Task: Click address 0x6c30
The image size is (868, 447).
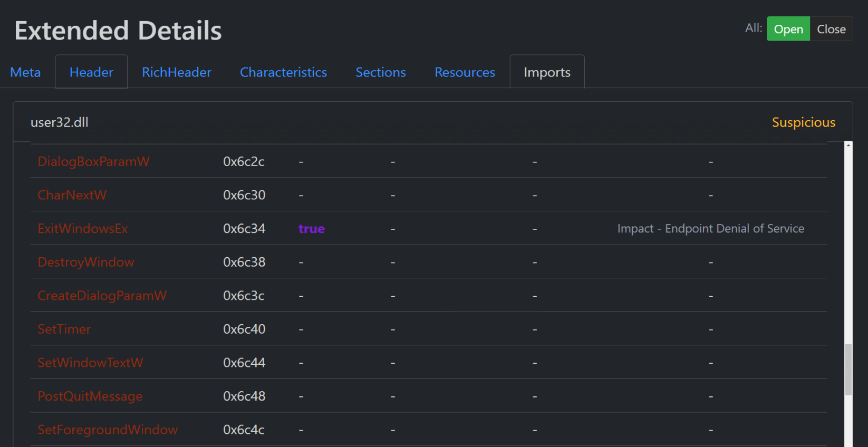Action: (x=244, y=195)
